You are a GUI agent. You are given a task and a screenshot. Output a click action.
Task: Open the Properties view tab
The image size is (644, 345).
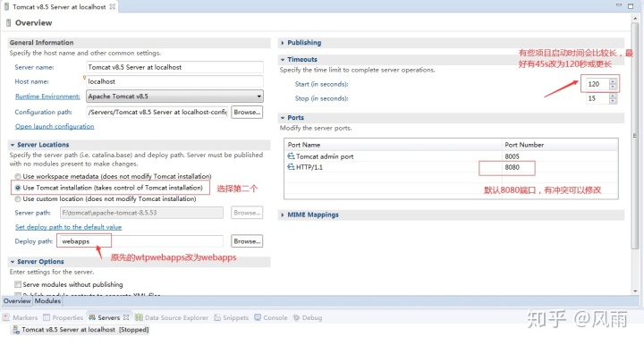[64, 317]
